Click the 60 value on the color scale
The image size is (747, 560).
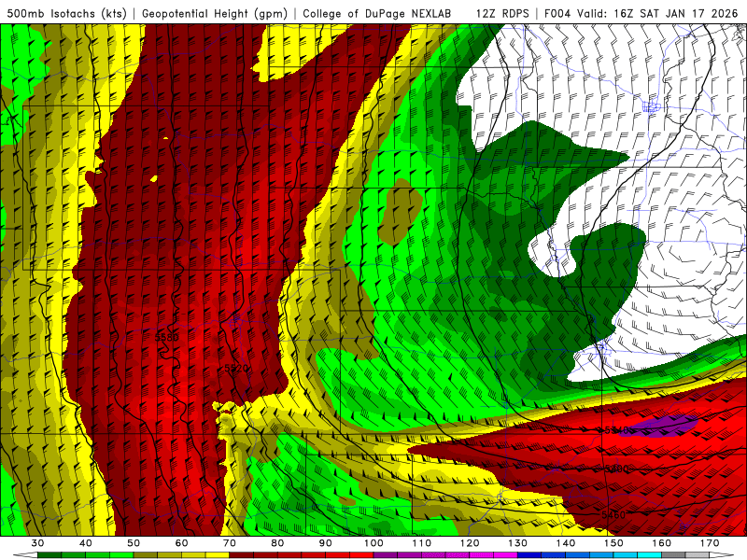point(181,543)
